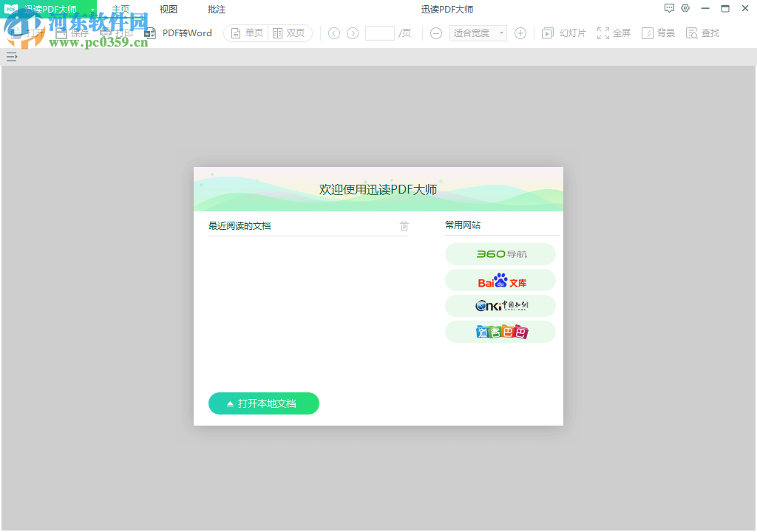Open the 适合宽度 zoom dropdown

pos(478,33)
